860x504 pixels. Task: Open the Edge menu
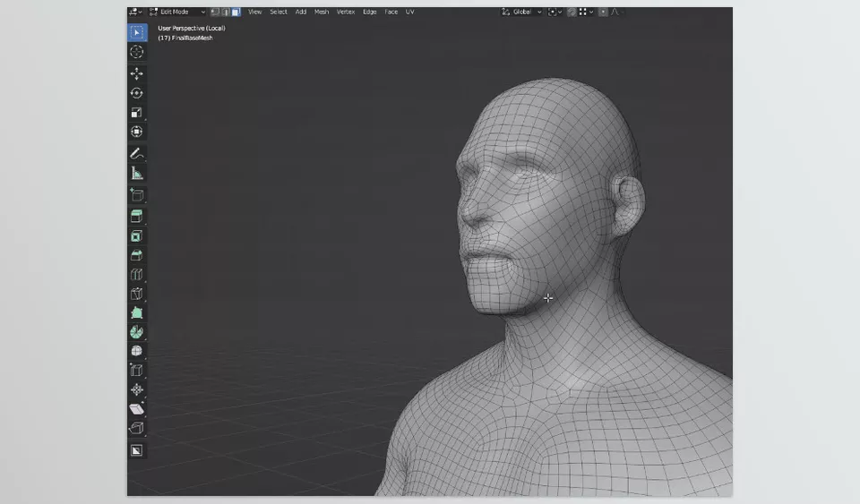click(370, 12)
